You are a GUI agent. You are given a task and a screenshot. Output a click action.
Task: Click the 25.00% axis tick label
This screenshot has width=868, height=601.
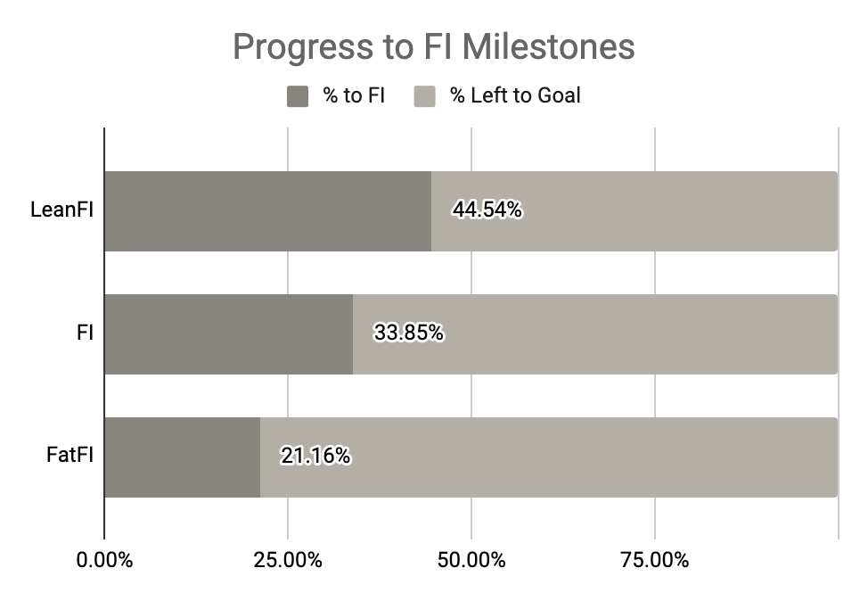point(288,561)
